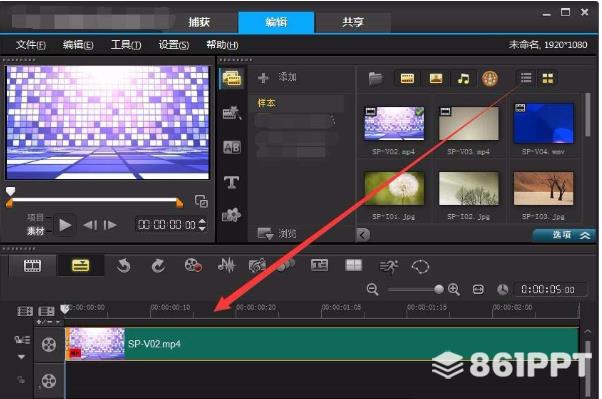The width and height of the screenshot is (602, 399).
Task: Open the Sound Mixer waveform icon
Action: (227, 265)
